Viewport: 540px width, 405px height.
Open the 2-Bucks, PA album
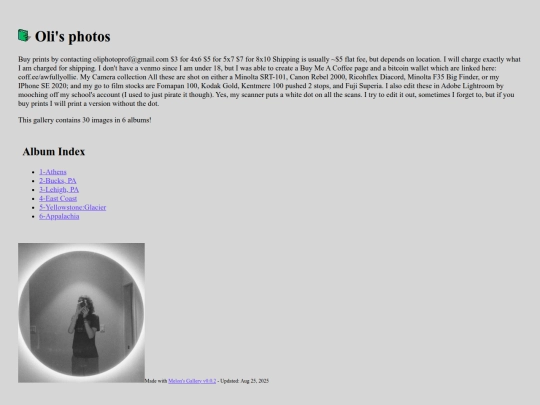coord(58,181)
